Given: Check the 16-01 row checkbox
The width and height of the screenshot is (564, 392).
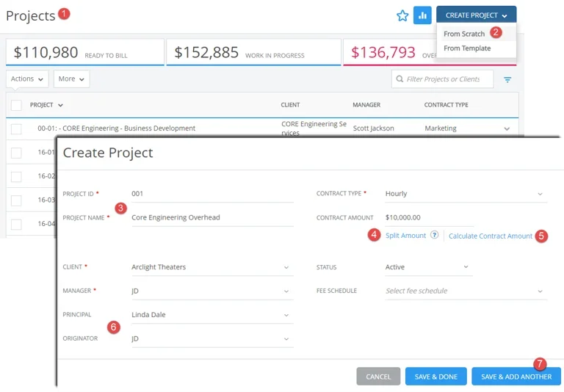Looking at the screenshot, I should tap(16, 153).
